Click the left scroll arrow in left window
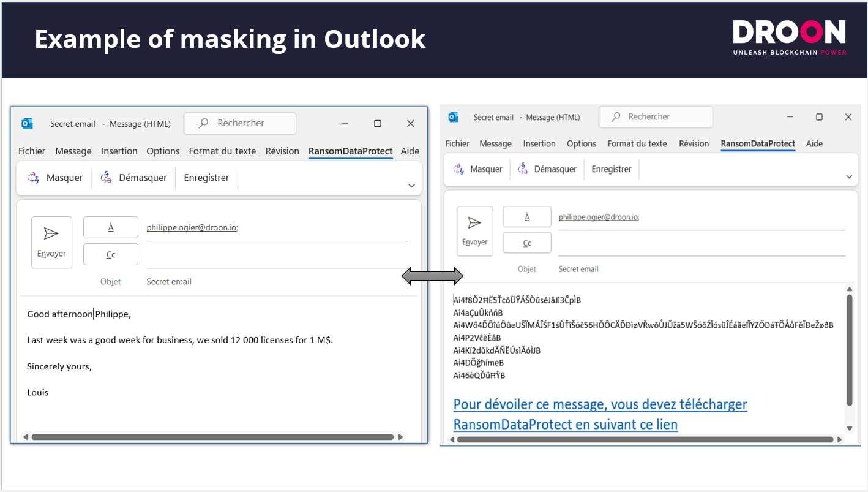The image size is (868, 492). 25,437
